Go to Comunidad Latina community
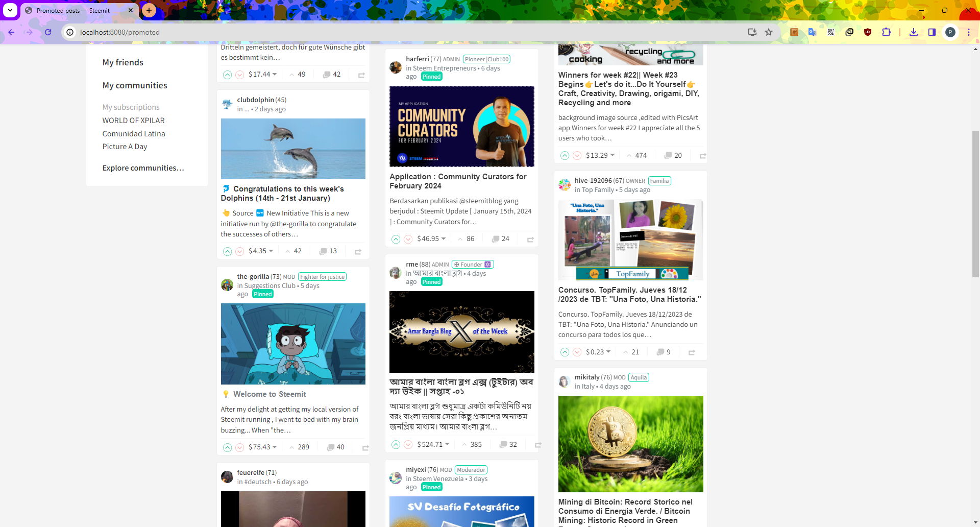Screen dimensions: 980x527 coord(134,134)
